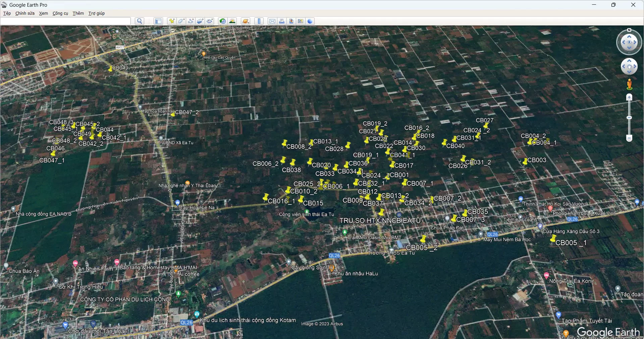Click the Email envelope icon
Image resolution: width=644 pixels, height=339 pixels.
(x=272, y=21)
